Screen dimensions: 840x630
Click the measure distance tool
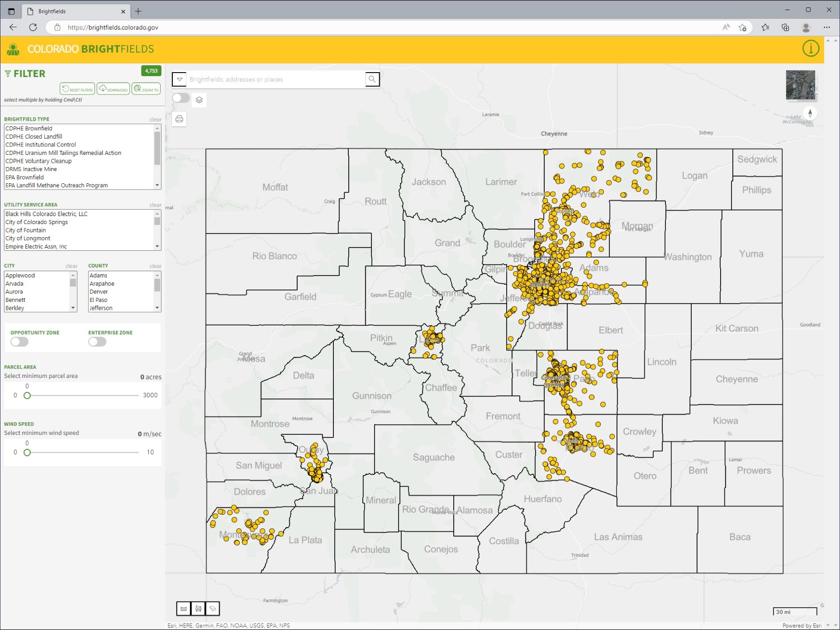tap(184, 609)
